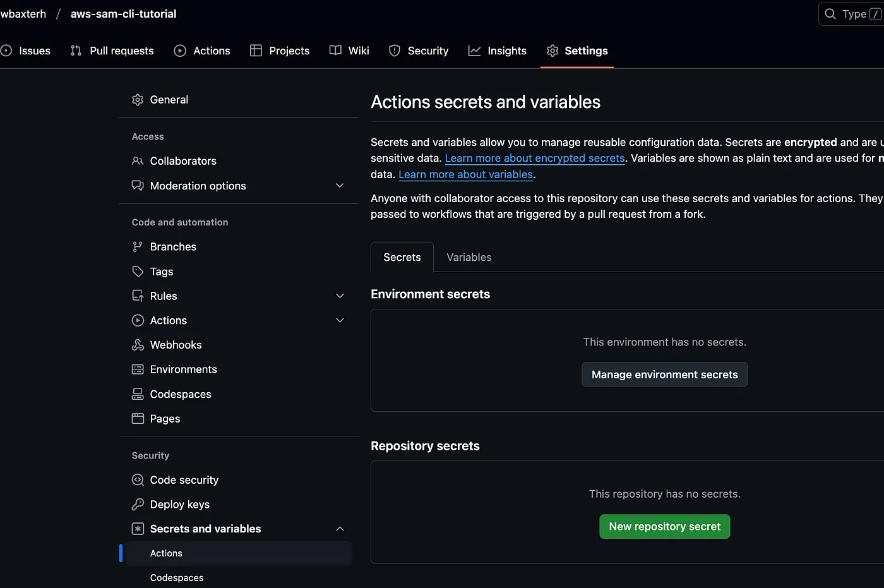
Task: Click the Insights graph icon
Action: [474, 51]
